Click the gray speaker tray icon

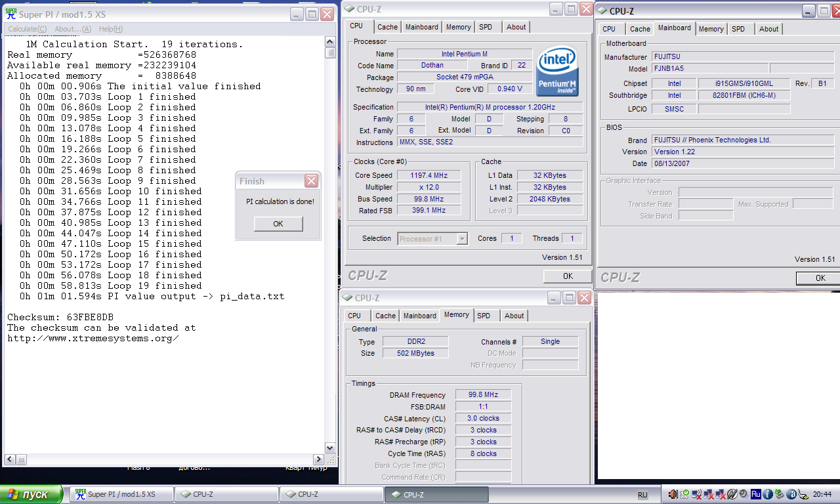click(744, 493)
